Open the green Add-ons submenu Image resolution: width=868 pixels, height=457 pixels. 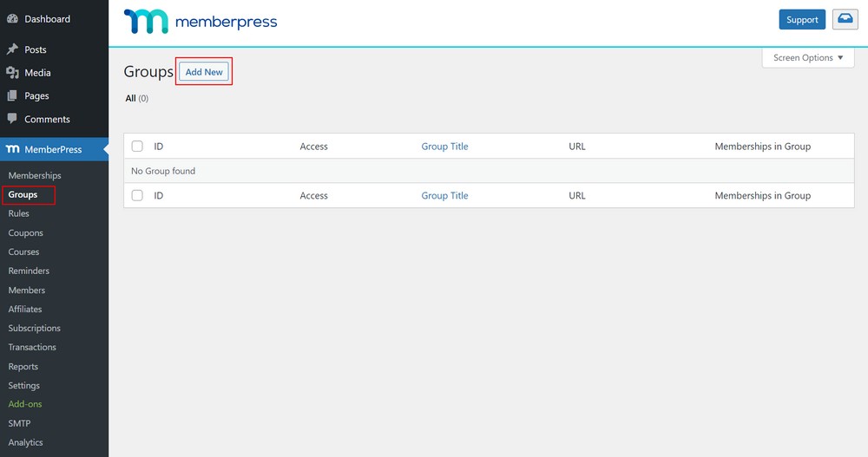[25, 404]
